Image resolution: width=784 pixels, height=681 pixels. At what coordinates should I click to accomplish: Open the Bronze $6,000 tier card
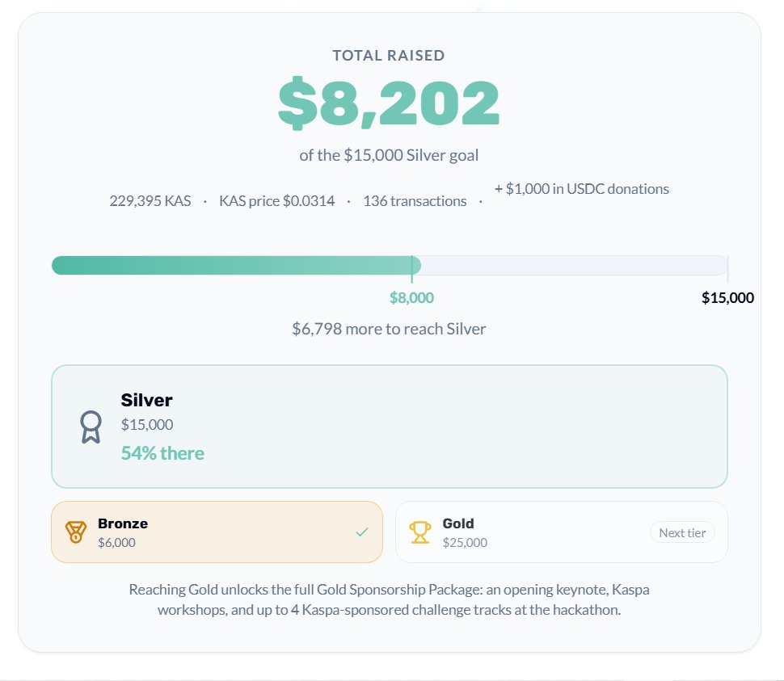(x=217, y=532)
